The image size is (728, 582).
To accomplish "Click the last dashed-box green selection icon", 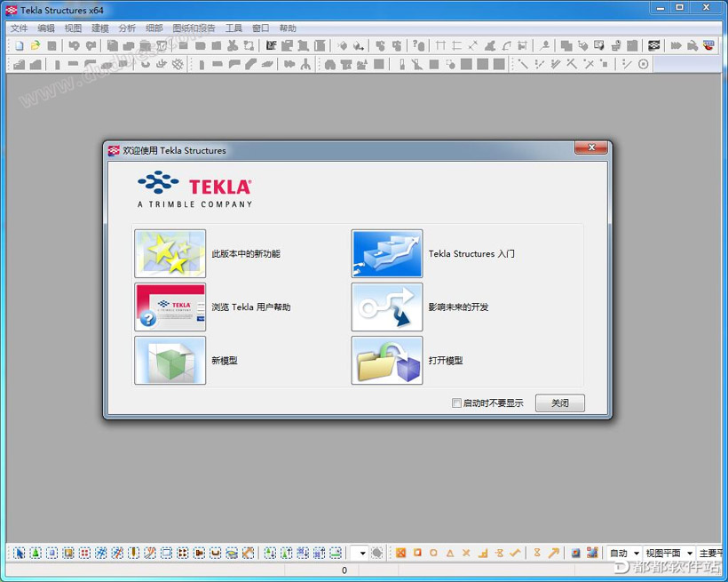I will [x=336, y=553].
